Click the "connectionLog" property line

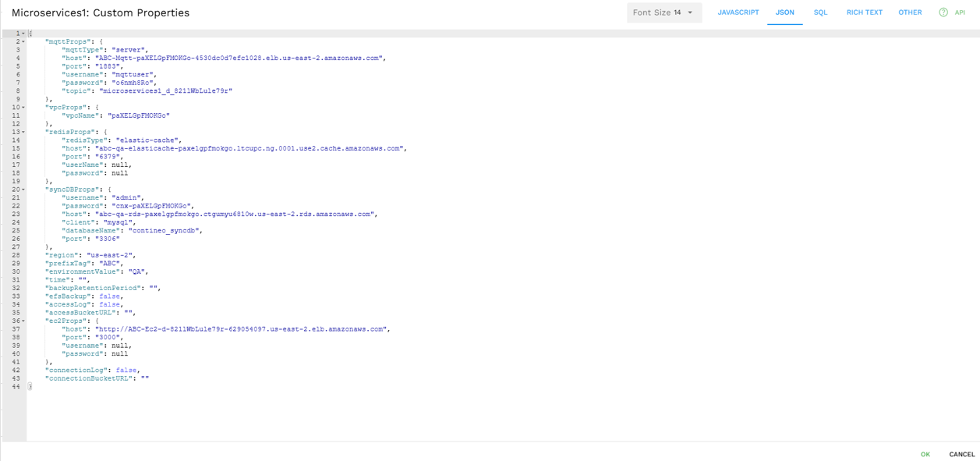point(92,371)
